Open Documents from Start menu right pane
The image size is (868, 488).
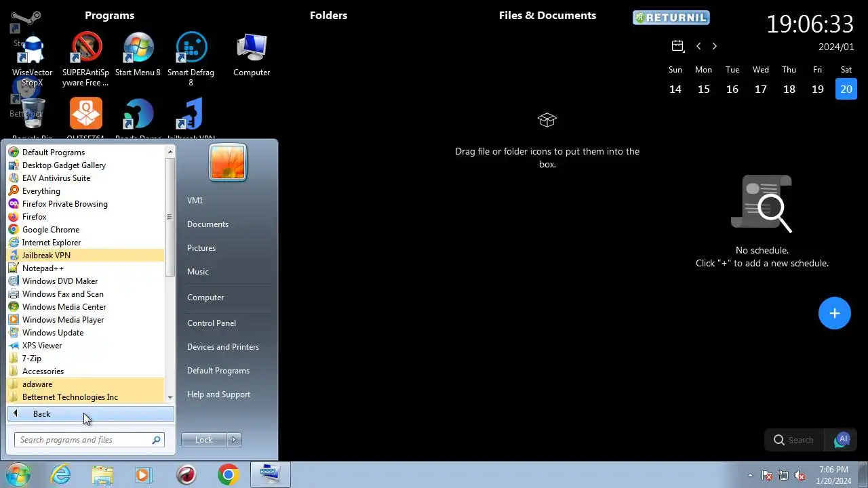pyautogui.click(x=208, y=224)
